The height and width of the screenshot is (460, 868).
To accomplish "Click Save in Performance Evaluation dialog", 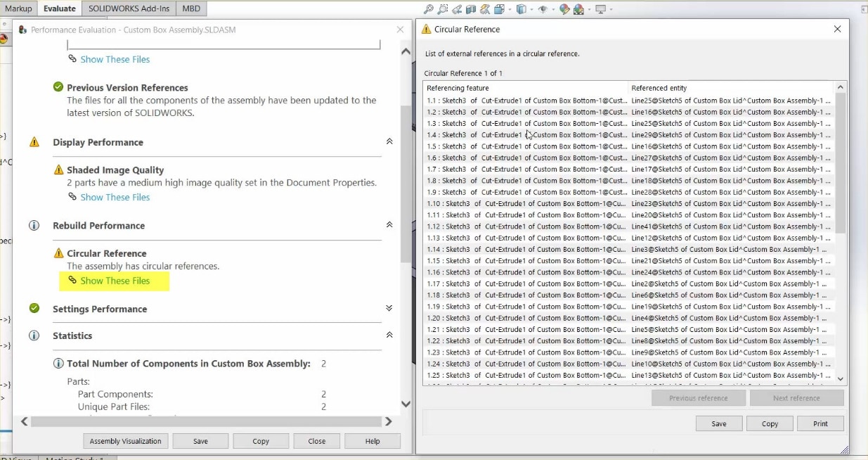I will coord(200,441).
